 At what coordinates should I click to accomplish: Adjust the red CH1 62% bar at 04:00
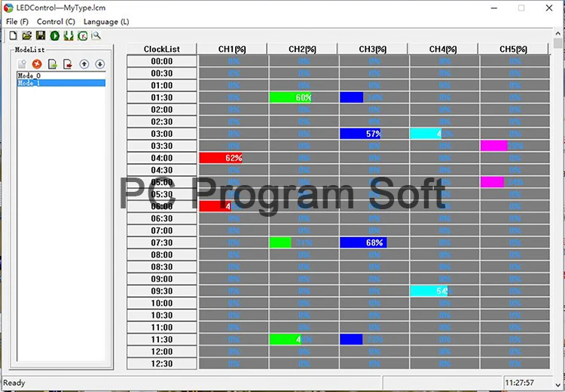221,158
